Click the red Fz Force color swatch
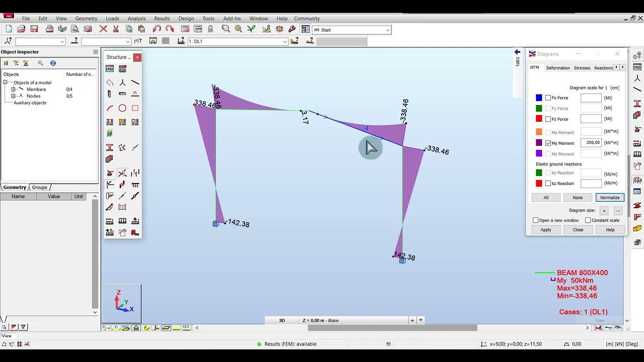 coord(539,119)
